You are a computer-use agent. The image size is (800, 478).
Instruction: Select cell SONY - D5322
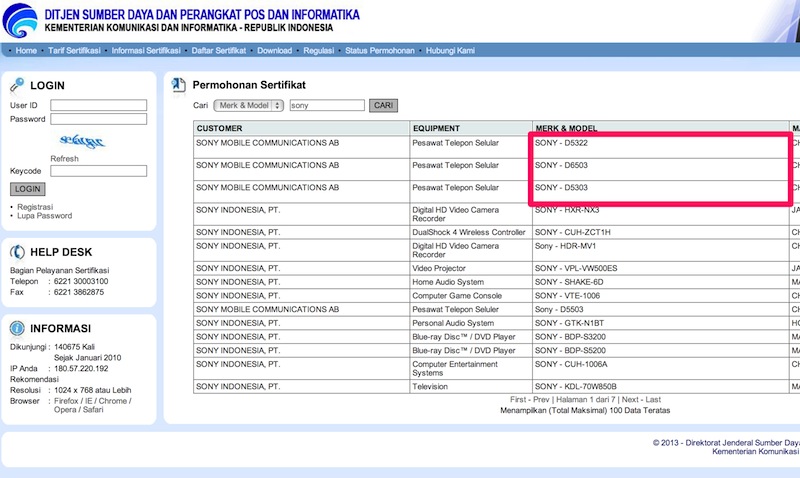click(x=660, y=147)
